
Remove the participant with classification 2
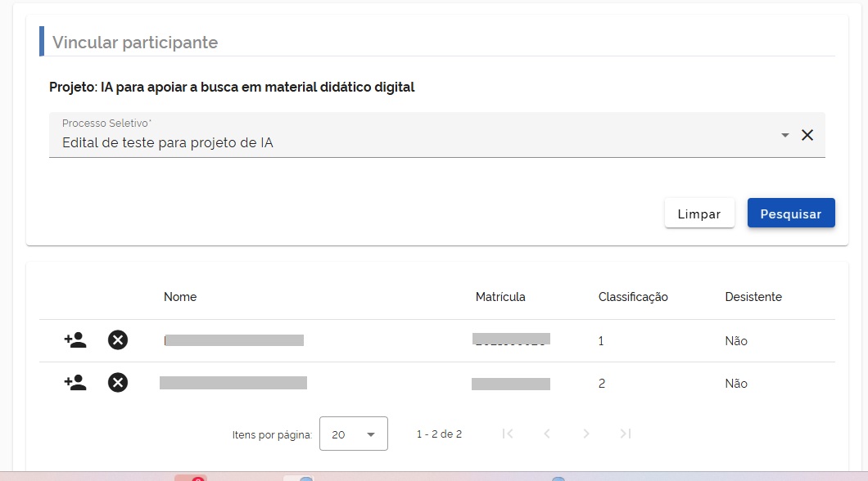pos(118,383)
